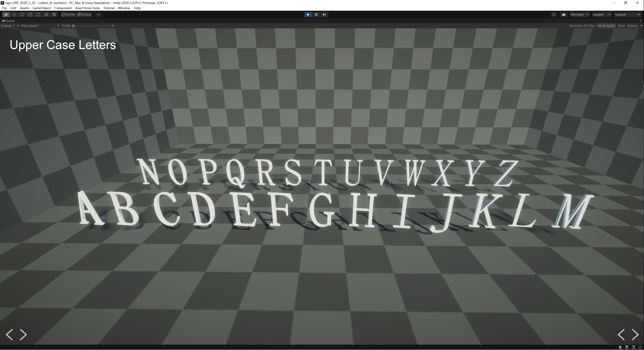644x350 pixels.
Task: Select the Move tool
Action: (14, 15)
